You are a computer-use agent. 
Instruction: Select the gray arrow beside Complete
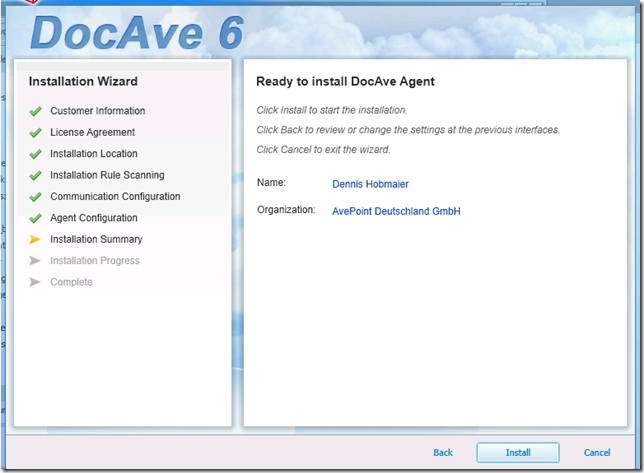(35, 282)
